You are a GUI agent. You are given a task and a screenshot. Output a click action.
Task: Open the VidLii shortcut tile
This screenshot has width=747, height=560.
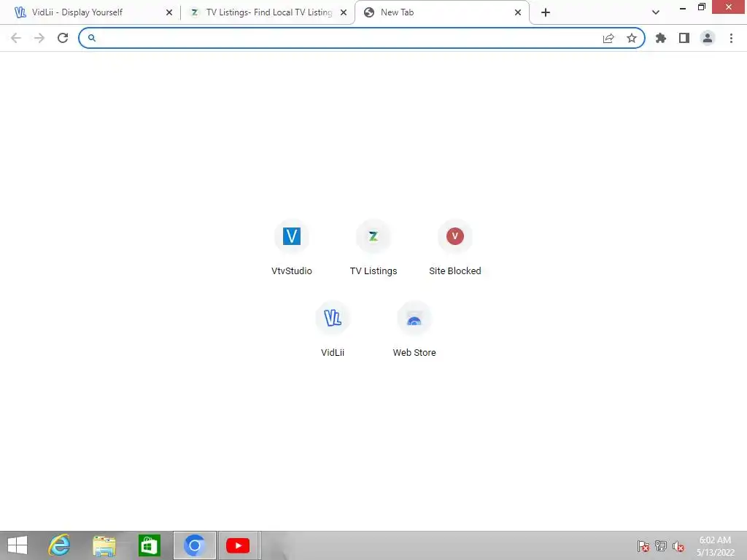(333, 318)
